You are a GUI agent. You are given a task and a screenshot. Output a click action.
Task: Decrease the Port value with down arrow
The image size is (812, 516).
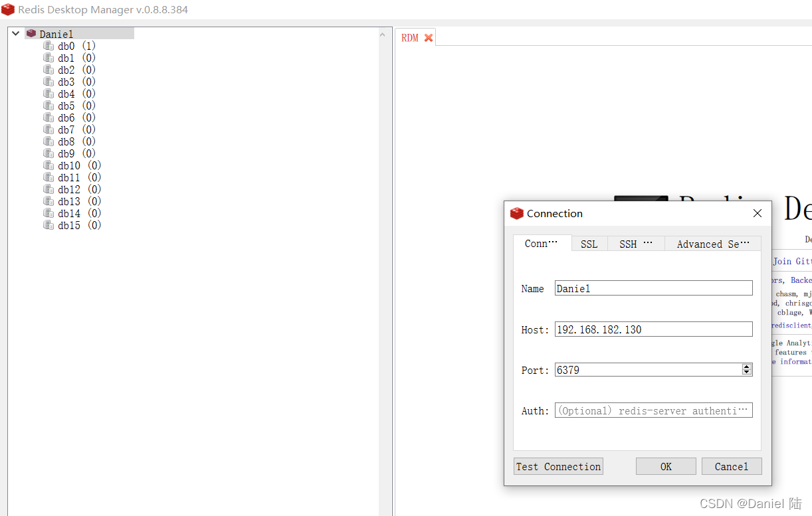pos(747,373)
